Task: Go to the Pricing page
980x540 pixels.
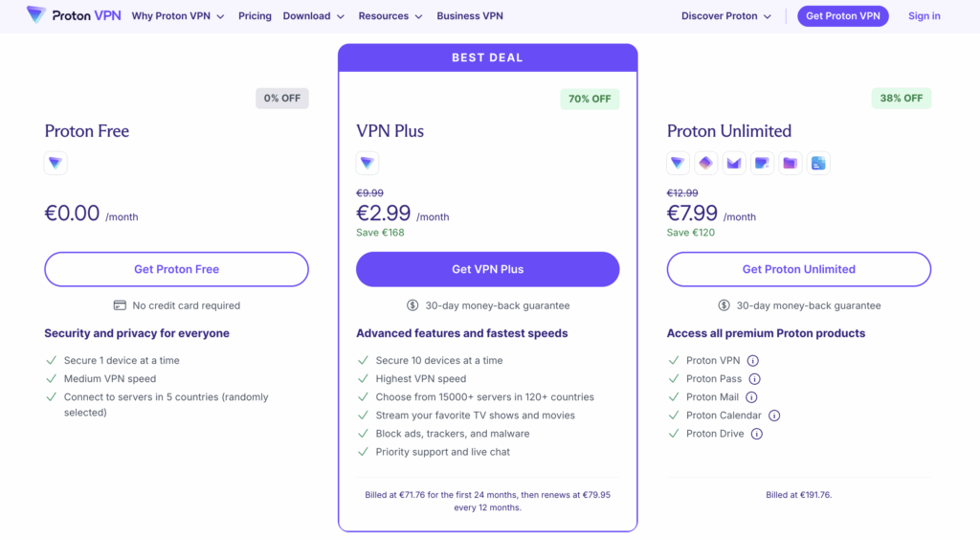Action: (x=255, y=16)
